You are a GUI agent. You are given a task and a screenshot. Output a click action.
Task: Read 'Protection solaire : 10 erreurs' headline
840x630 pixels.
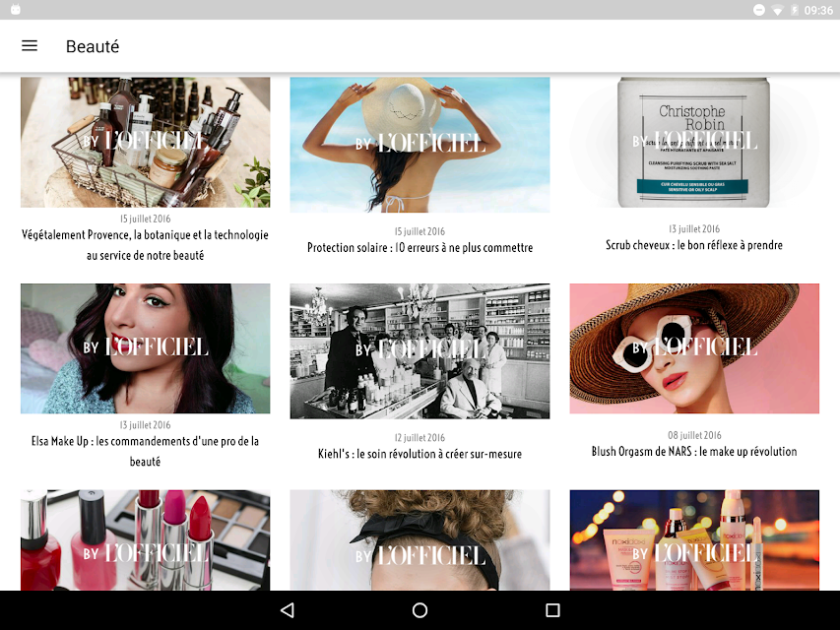[420, 247]
